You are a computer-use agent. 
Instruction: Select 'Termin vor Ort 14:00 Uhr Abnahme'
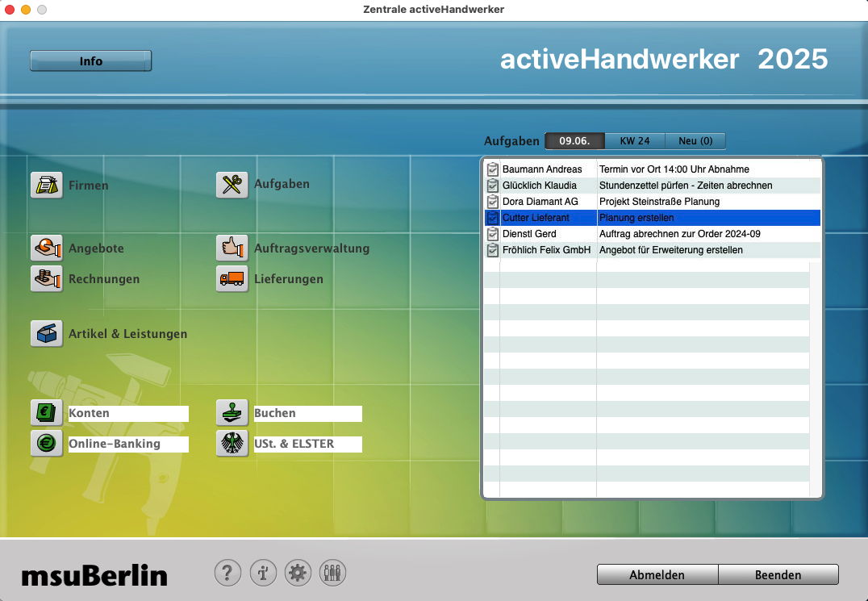pos(674,169)
